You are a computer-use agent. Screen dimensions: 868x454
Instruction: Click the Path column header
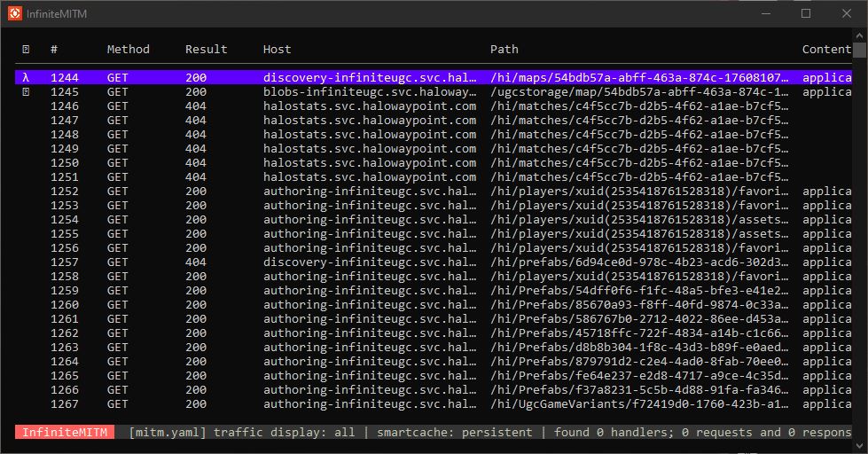(x=504, y=50)
